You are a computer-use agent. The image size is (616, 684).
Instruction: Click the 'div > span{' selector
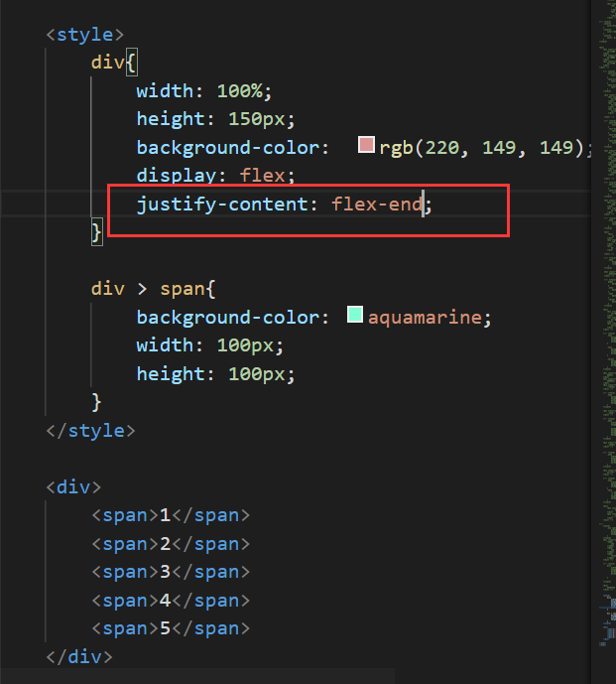click(x=153, y=289)
